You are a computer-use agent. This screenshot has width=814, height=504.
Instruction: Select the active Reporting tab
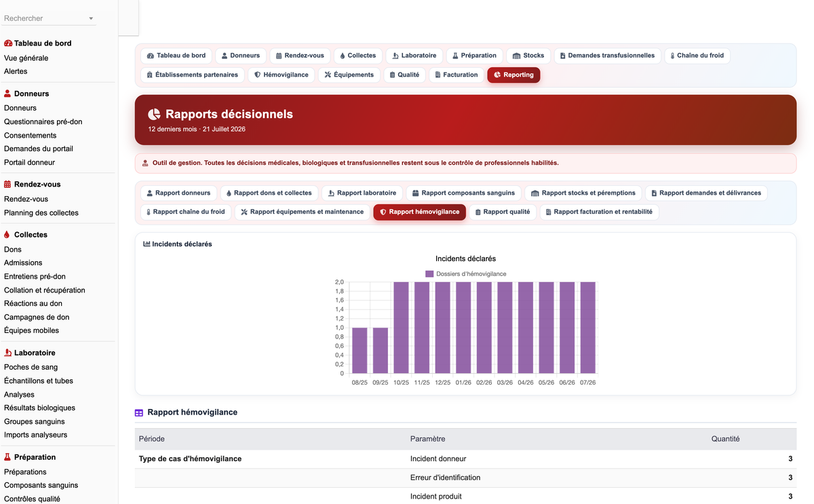pos(513,75)
